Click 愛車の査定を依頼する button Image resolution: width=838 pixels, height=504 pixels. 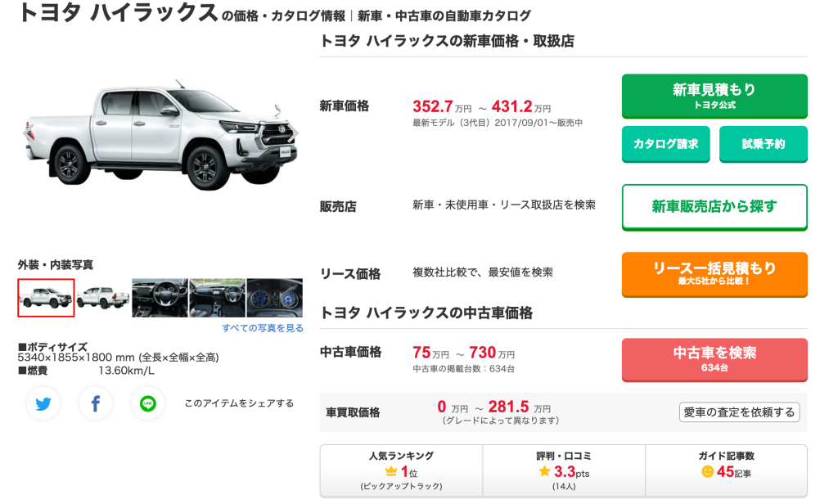739,412
